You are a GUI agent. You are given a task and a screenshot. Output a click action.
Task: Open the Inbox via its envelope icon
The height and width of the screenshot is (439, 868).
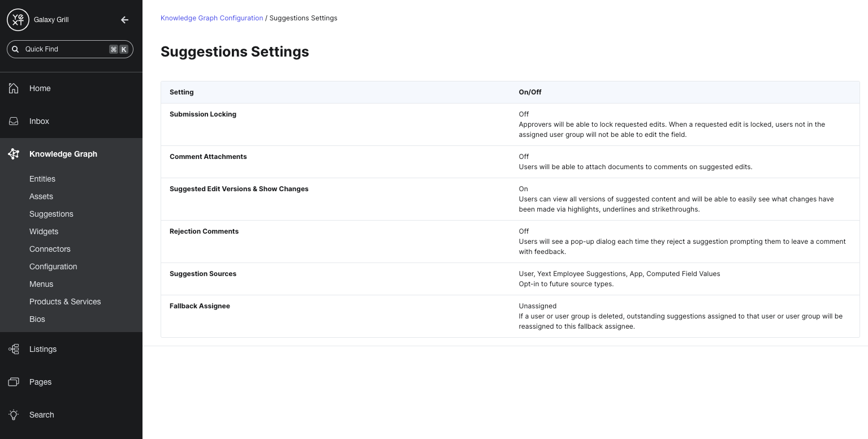point(13,121)
